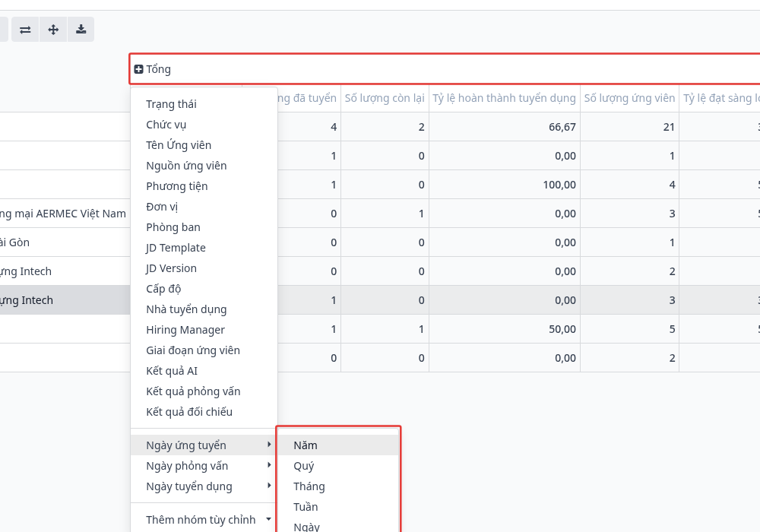The width and height of the screenshot is (760, 532).
Task: Group by Phòng ban
Action: click(x=204, y=227)
